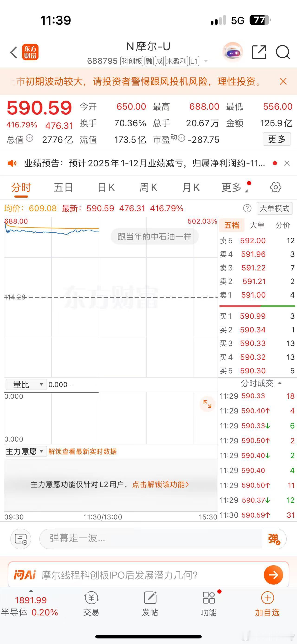The image size is (297, 644).
Task: Switch to the 分价 tab
Action: [283, 225]
